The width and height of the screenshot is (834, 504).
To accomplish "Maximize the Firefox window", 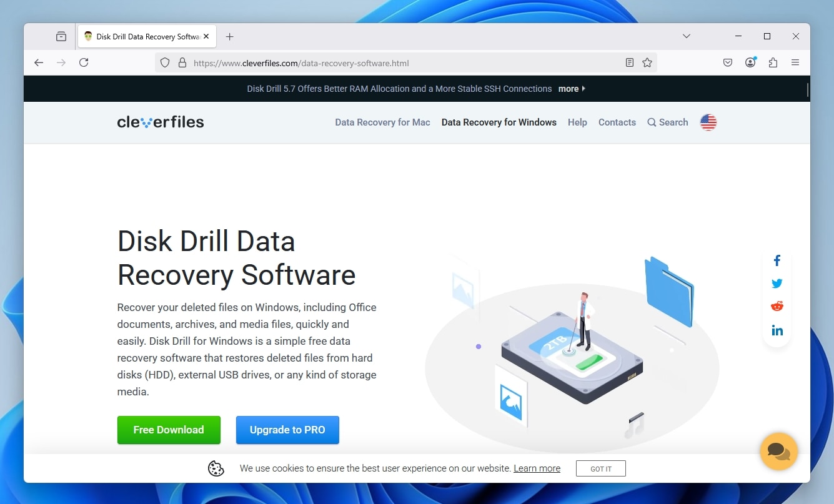I will pos(767,36).
